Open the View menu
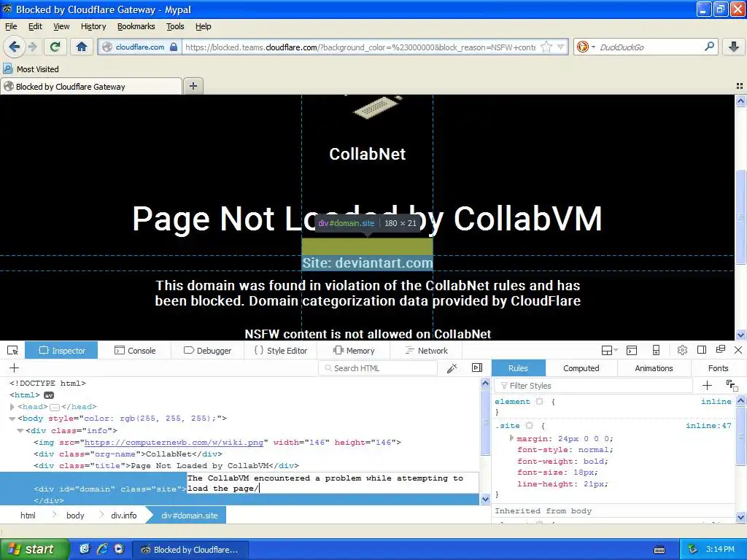This screenshot has height=560, width=747. [61, 26]
